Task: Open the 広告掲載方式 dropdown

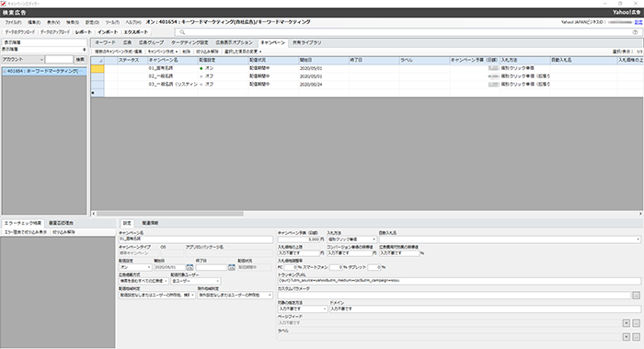Action: [x=144, y=281]
